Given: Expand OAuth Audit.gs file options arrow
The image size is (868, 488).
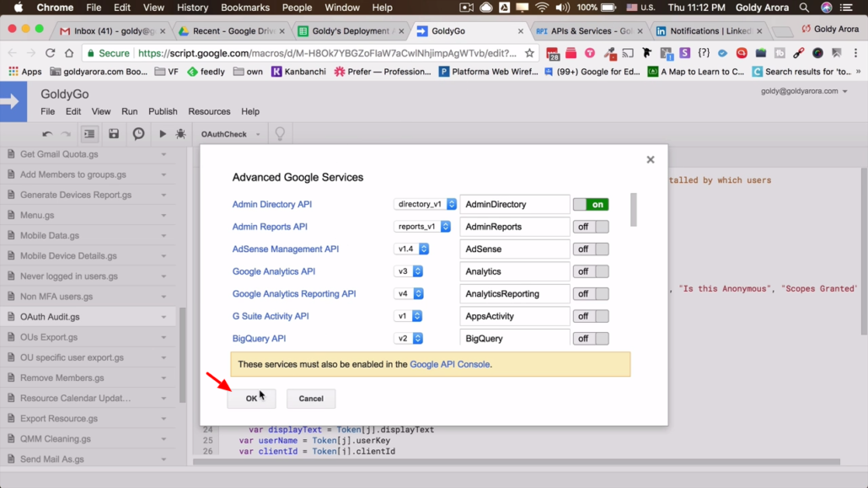Looking at the screenshot, I should (x=163, y=317).
